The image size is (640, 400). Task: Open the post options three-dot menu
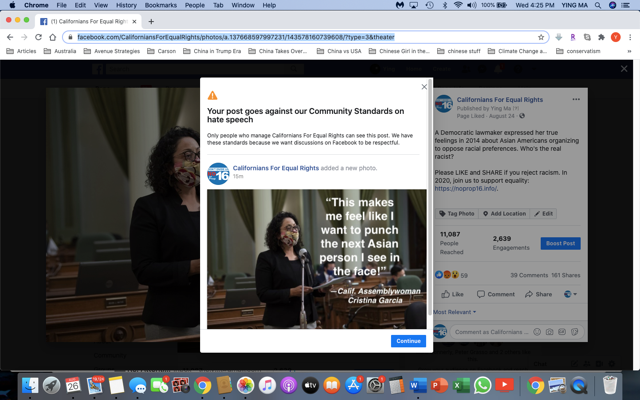coord(576,100)
